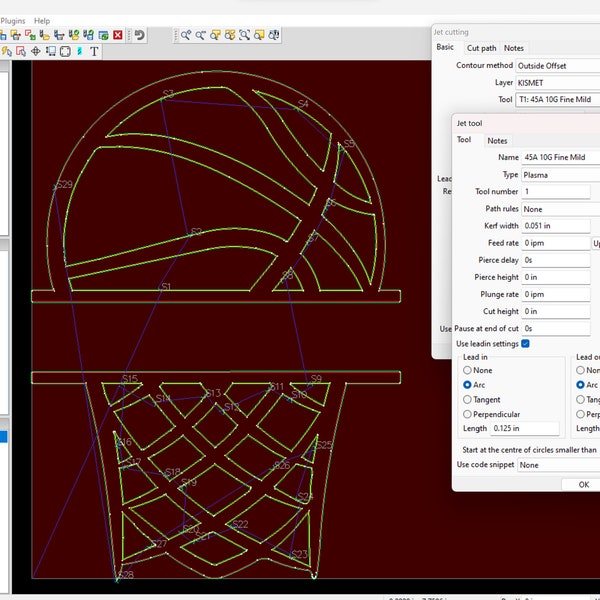Toggle the Use leadin settings checkbox
This screenshot has height=600, width=600.
pos(525,344)
